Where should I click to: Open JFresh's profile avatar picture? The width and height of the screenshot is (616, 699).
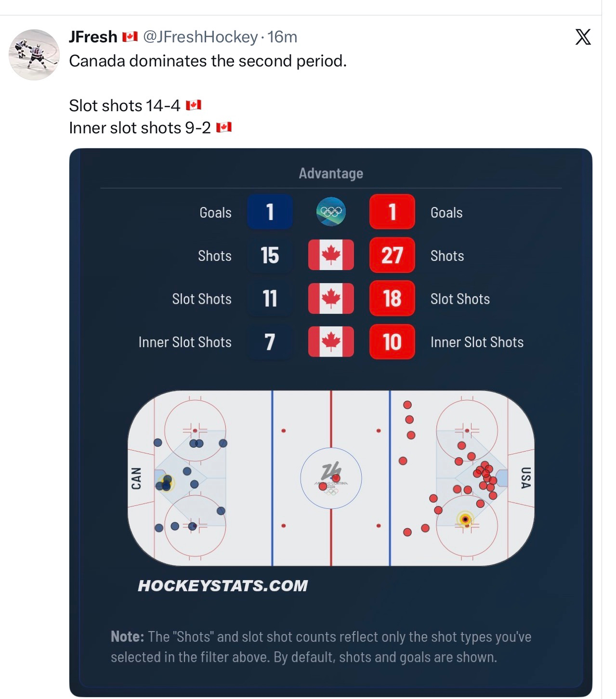(34, 54)
